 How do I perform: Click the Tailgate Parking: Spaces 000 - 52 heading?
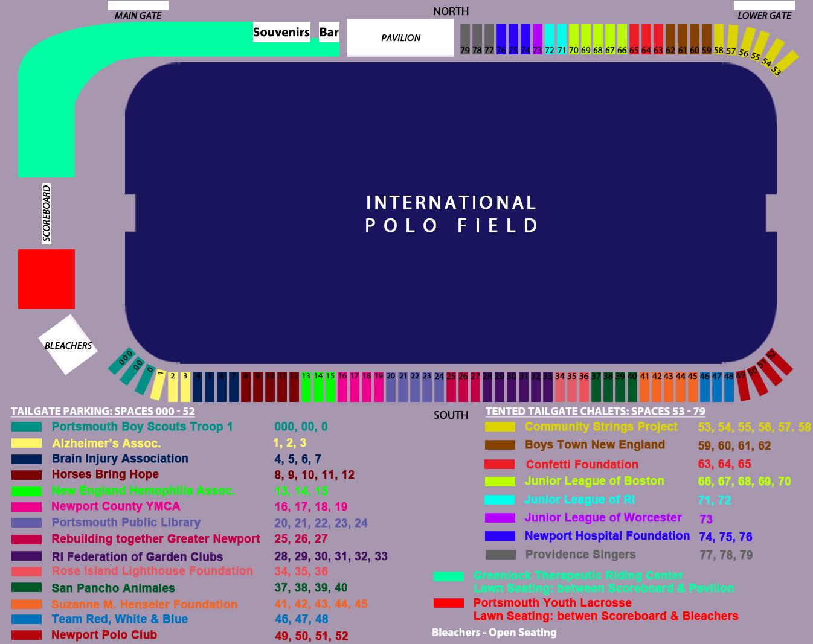pos(103,412)
